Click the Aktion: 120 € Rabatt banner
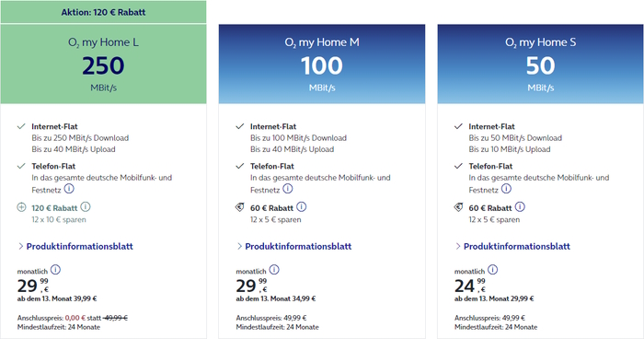Image resolution: width=644 pixels, height=339 pixels. [x=103, y=12]
